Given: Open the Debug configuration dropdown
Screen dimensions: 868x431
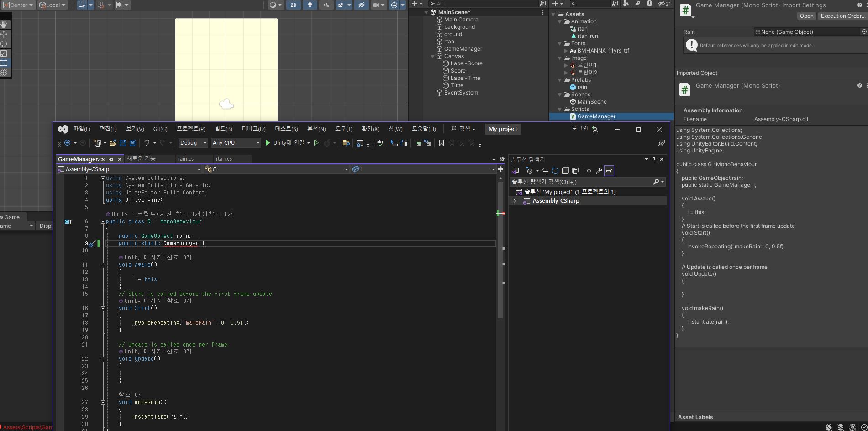Looking at the screenshot, I should [193, 143].
